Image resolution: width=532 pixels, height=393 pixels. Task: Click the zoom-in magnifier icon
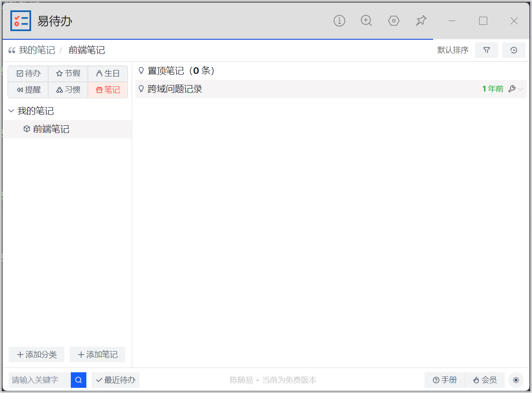[366, 21]
